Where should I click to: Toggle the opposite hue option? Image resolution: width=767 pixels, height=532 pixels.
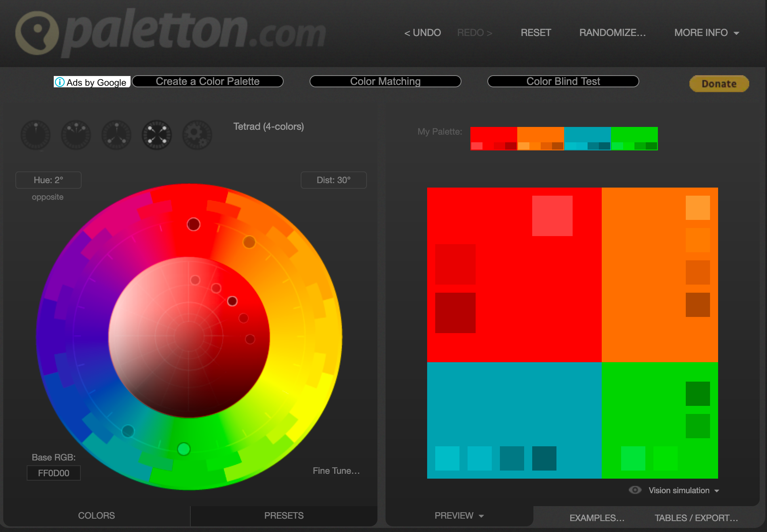tap(48, 197)
